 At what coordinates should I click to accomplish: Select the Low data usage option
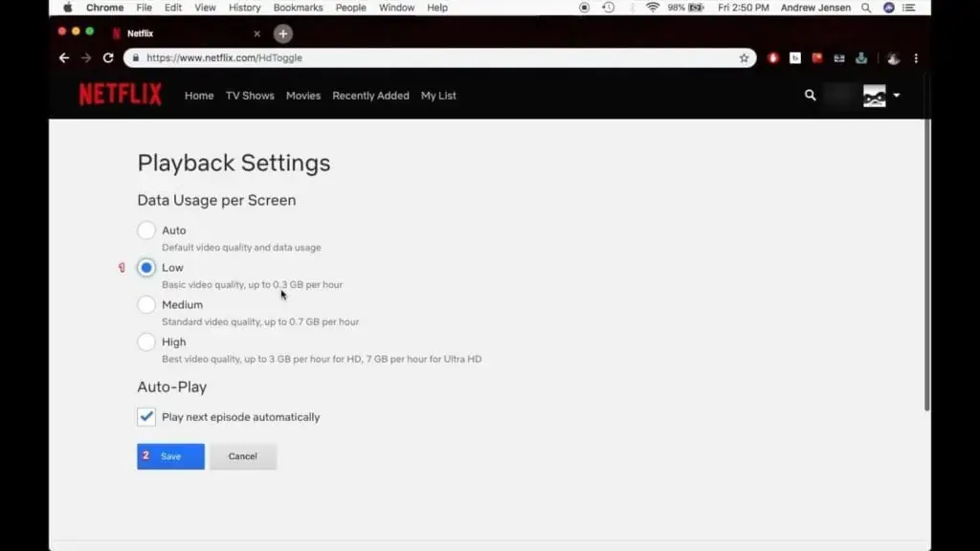[x=146, y=268]
